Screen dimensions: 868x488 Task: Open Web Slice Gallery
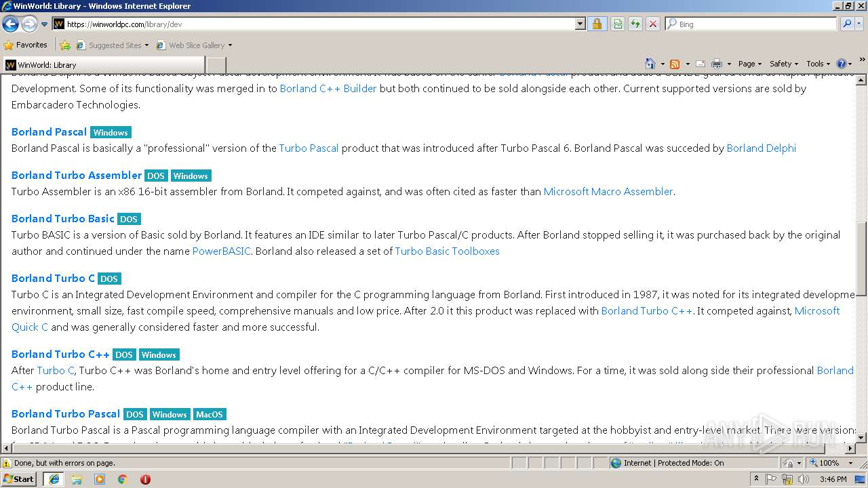coord(194,45)
